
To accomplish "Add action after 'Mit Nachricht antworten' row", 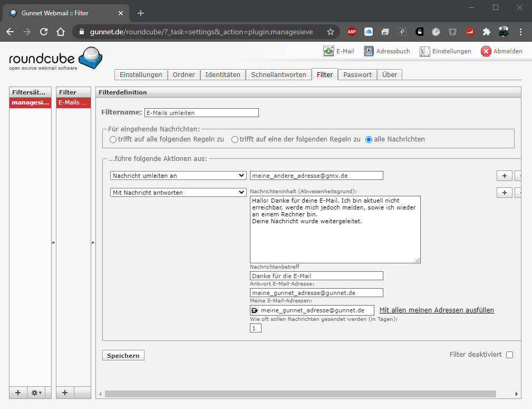I will pyautogui.click(x=505, y=193).
